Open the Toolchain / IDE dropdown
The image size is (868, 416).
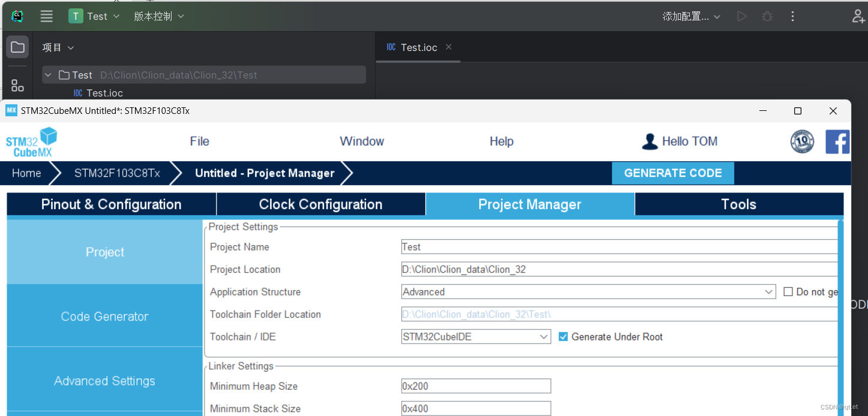tap(476, 337)
